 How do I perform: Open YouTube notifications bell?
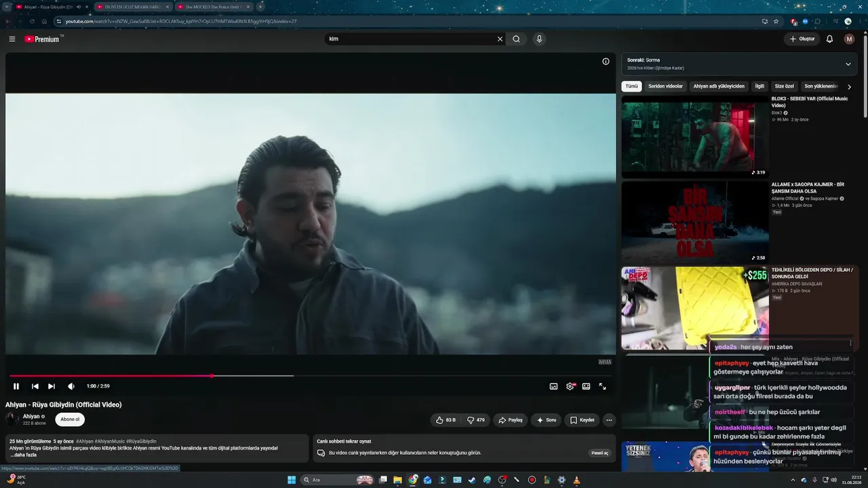[x=829, y=39]
